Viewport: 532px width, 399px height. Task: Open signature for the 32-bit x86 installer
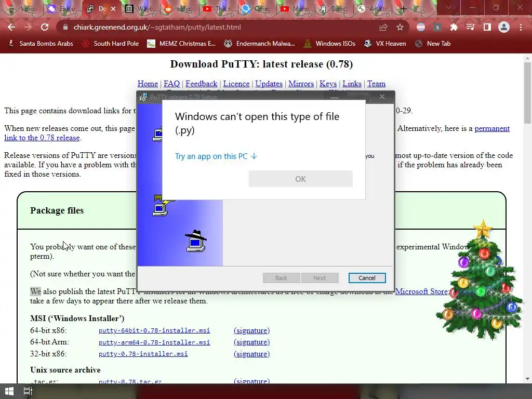(x=252, y=353)
